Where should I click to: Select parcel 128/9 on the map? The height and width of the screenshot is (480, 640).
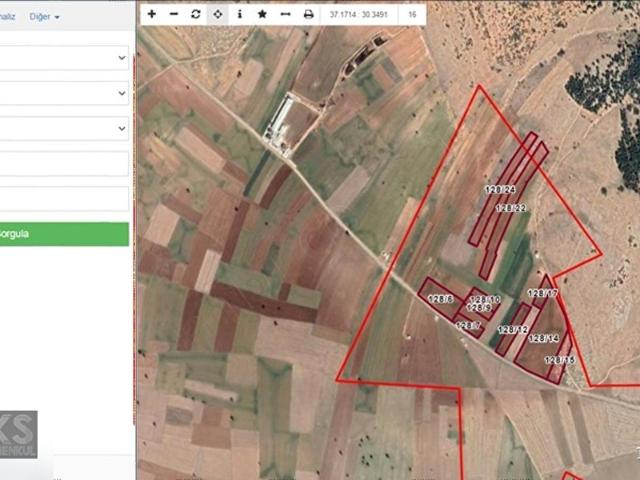pyautogui.click(x=479, y=308)
